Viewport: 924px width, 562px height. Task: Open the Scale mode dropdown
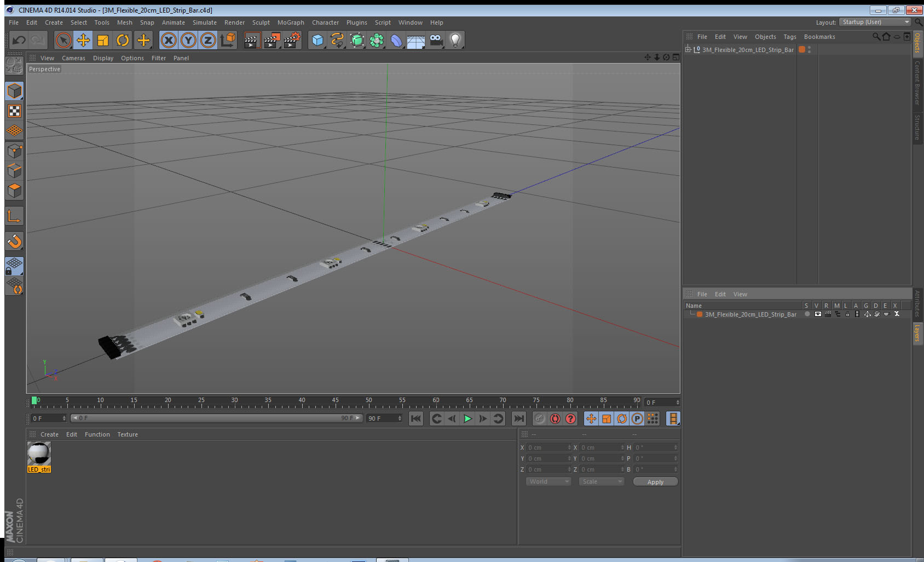(602, 481)
